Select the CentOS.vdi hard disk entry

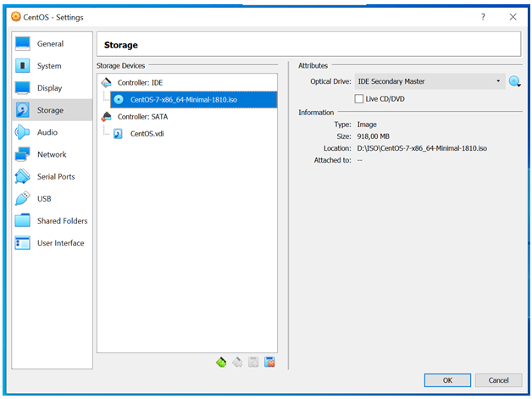pyautogui.click(x=194, y=134)
